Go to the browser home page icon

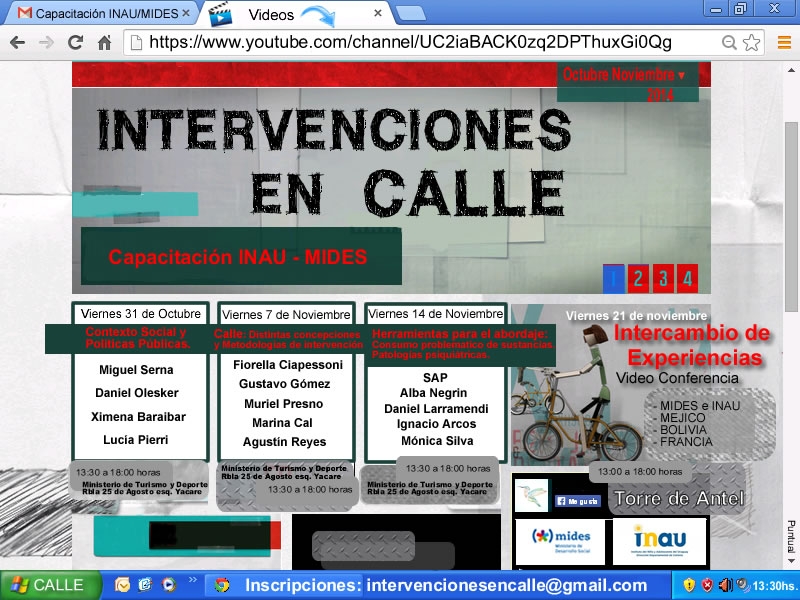104,42
